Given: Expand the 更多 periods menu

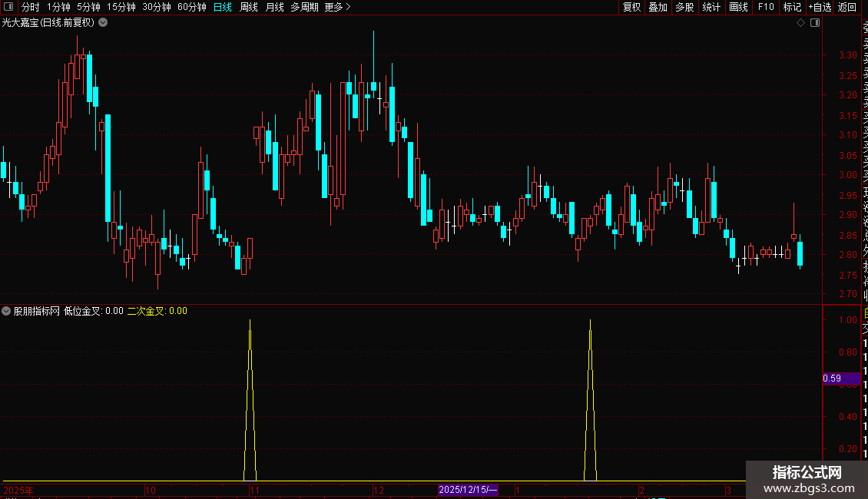Looking at the screenshot, I should coord(338,7).
